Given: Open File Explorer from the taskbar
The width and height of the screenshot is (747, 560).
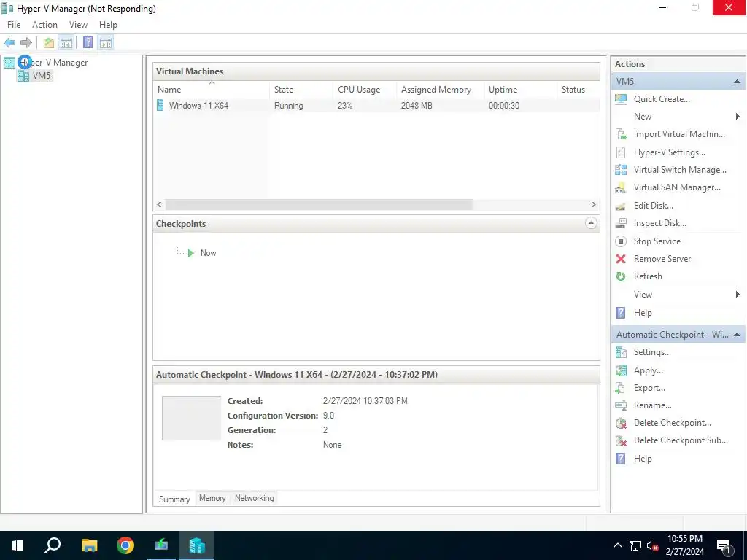Looking at the screenshot, I should [89, 545].
